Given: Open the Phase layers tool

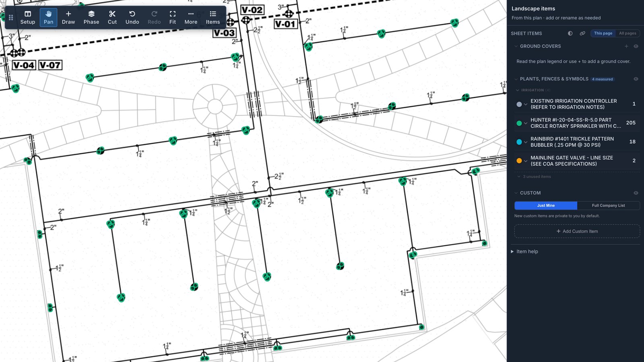Looking at the screenshot, I should pyautogui.click(x=91, y=18).
